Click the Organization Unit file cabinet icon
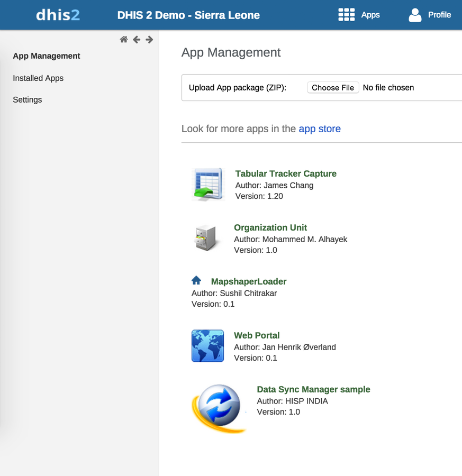Image resolution: width=462 pixels, height=476 pixels. [206, 237]
